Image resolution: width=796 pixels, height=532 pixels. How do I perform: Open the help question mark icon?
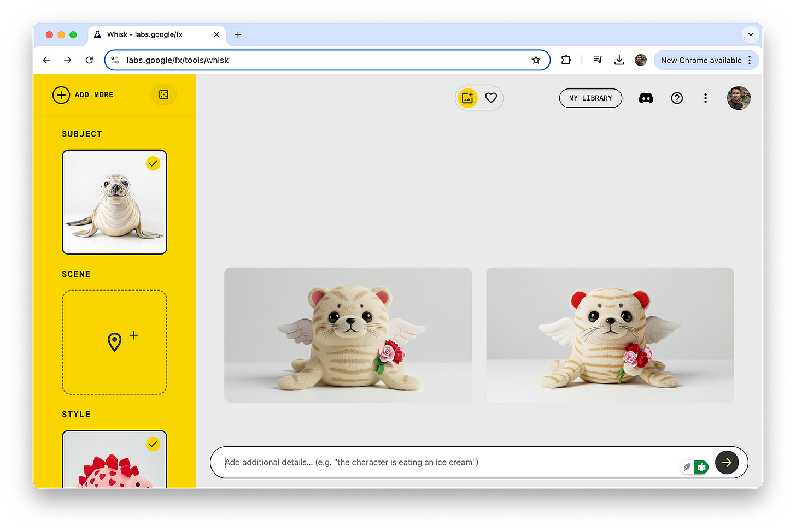coord(677,98)
